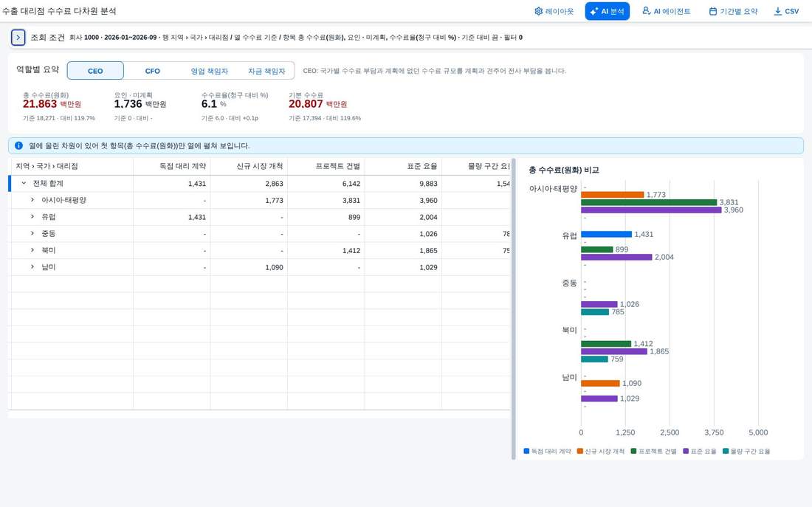Click the 9,883 total cell

[x=403, y=183]
